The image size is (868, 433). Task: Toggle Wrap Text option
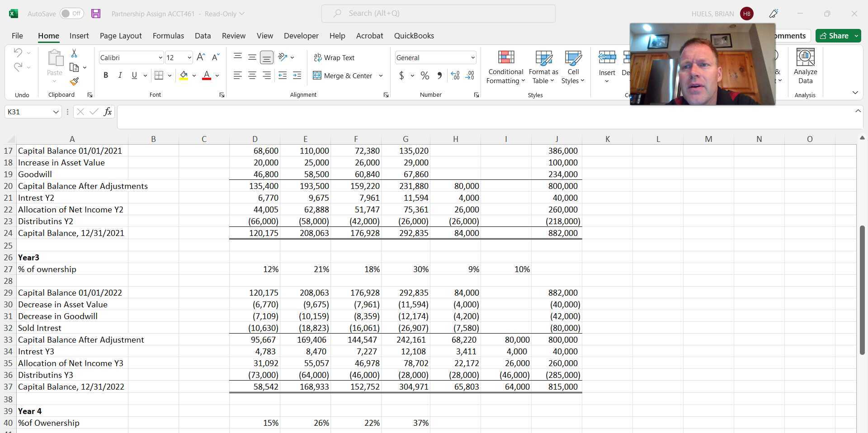(x=334, y=57)
